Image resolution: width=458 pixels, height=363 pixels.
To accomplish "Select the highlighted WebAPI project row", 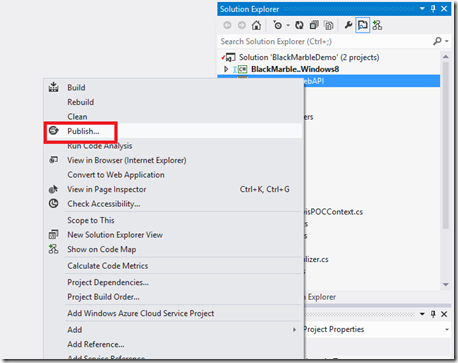I will [329, 81].
